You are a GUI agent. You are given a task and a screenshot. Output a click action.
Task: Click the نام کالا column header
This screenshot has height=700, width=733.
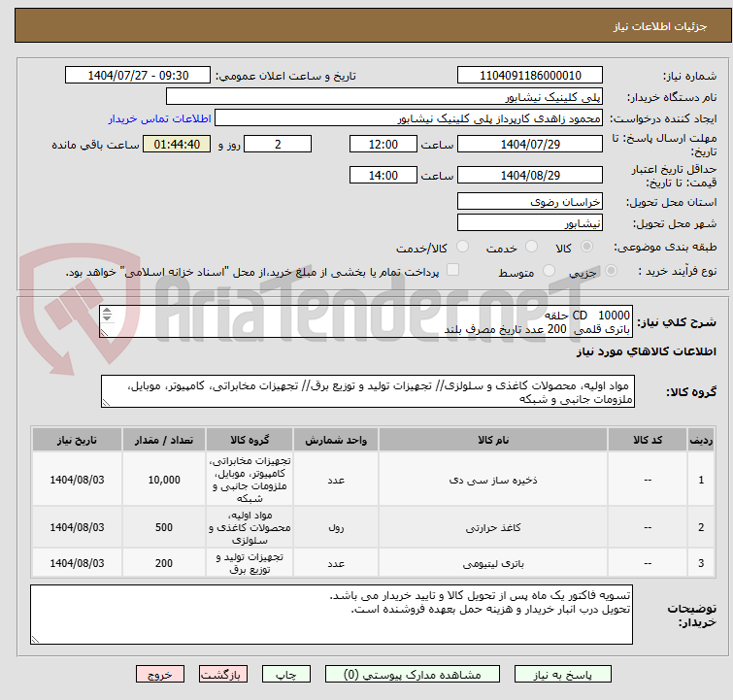click(x=493, y=440)
